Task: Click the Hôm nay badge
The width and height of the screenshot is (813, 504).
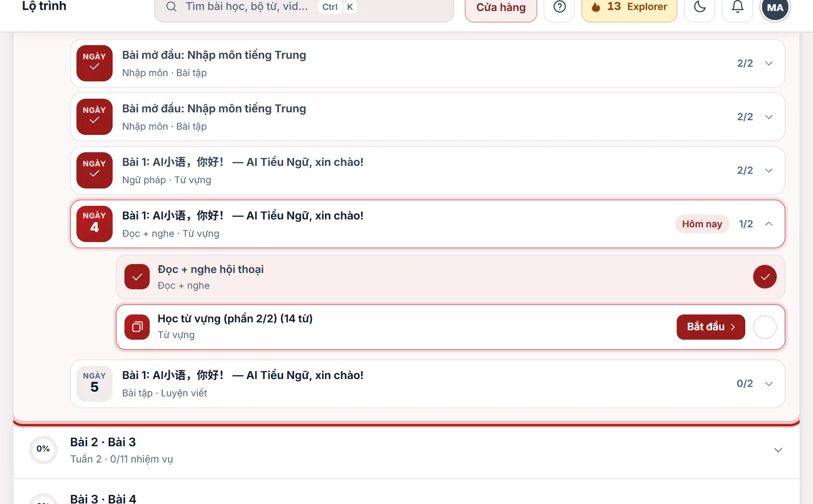Action: point(702,224)
